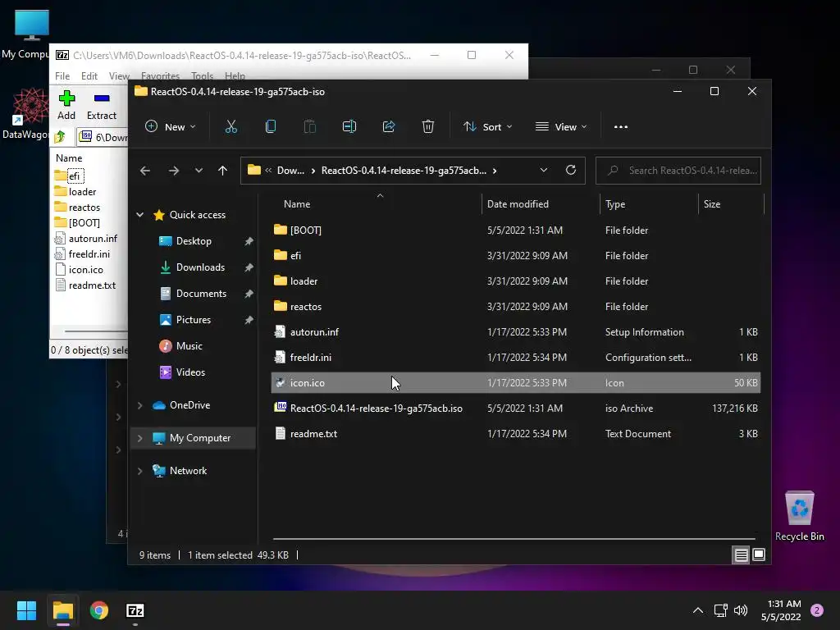Sort by Date modified column header
840x630 pixels.
[x=541, y=204]
